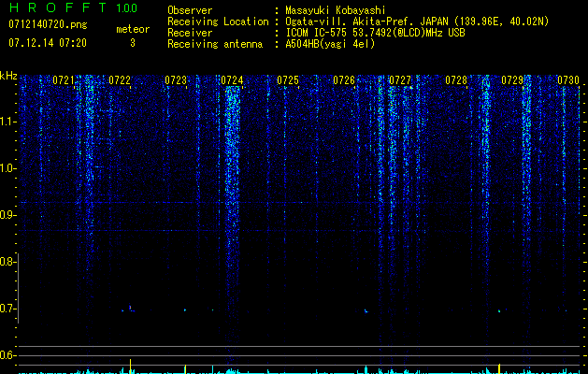Click the 0.8 frequency axis label
Image resolution: width=588 pixels, height=374 pixels.
(x=8, y=262)
